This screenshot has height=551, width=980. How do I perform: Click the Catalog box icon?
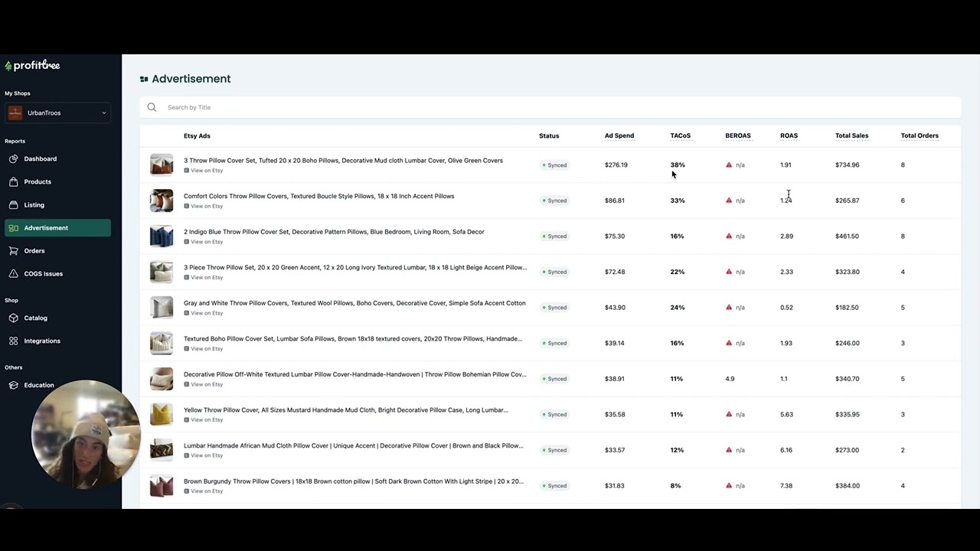tap(14, 318)
